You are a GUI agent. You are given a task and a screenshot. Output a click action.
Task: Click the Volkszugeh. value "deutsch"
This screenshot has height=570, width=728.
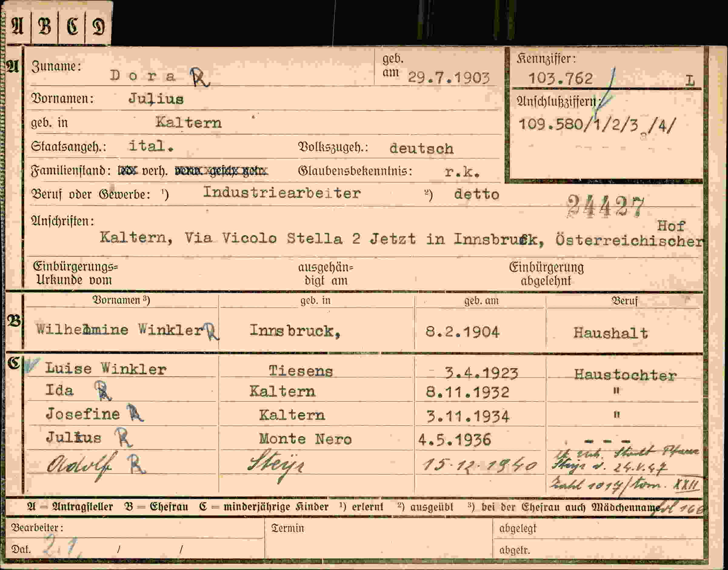(x=421, y=149)
